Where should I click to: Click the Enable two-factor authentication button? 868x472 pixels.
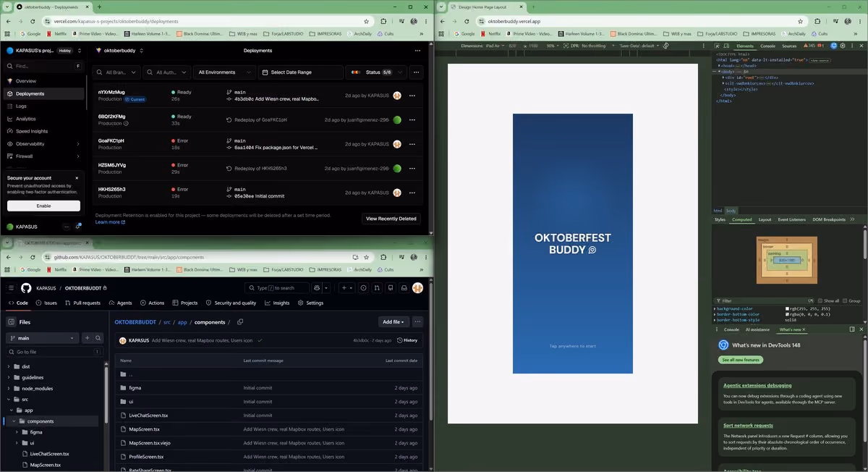(x=43, y=206)
